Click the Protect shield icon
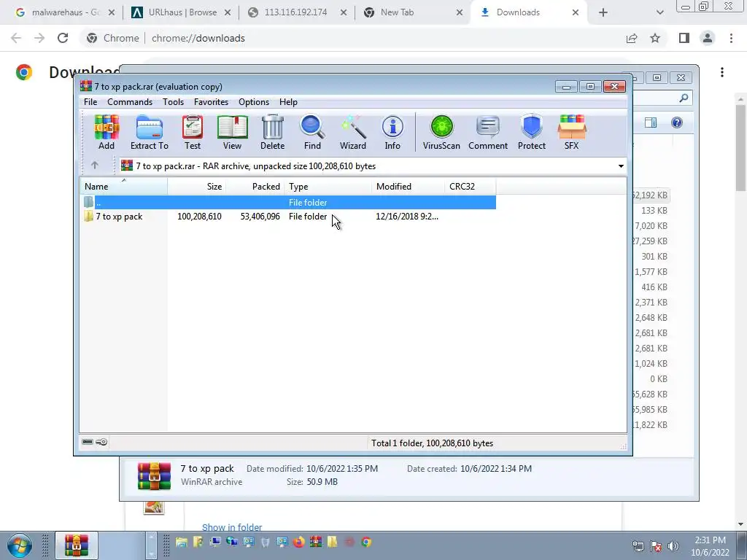The height and width of the screenshot is (560, 747). [x=532, y=133]
